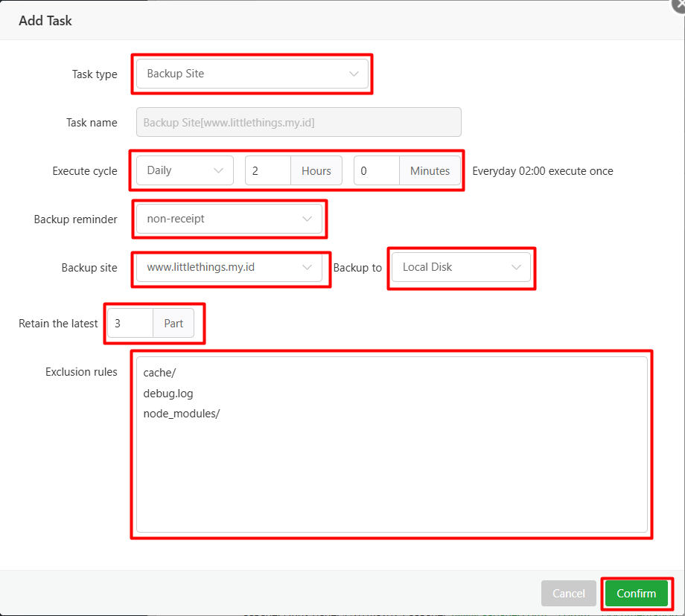This screenshot has width=685, height=616.
Task: Click the Hours value input field
Action: [x=268, y=170]
